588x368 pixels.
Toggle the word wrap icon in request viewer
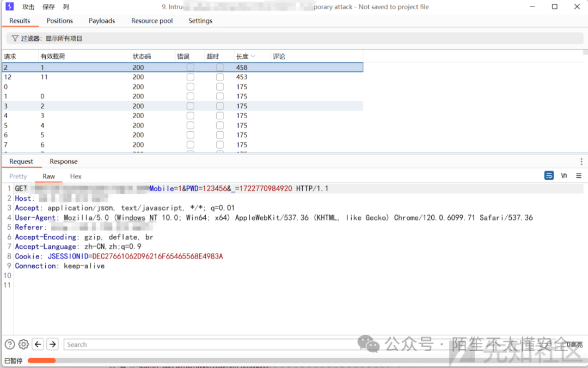pos(549,175)
